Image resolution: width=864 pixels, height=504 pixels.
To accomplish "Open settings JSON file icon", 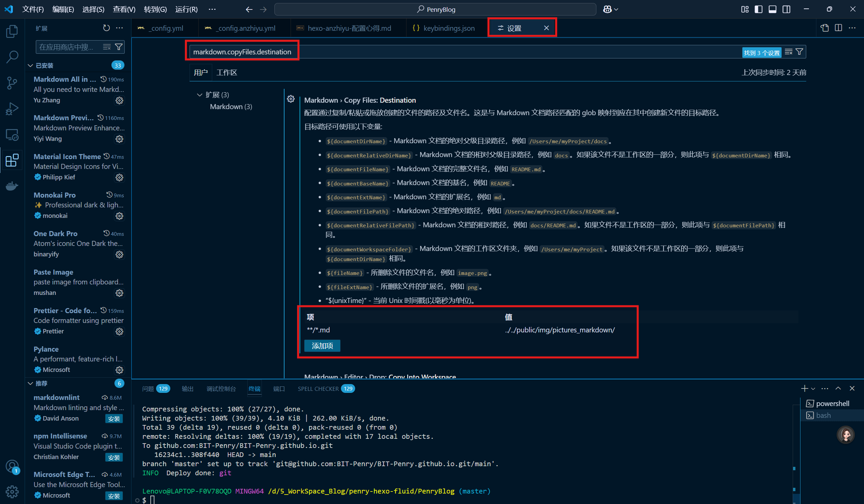I will [x=824, y=28].
